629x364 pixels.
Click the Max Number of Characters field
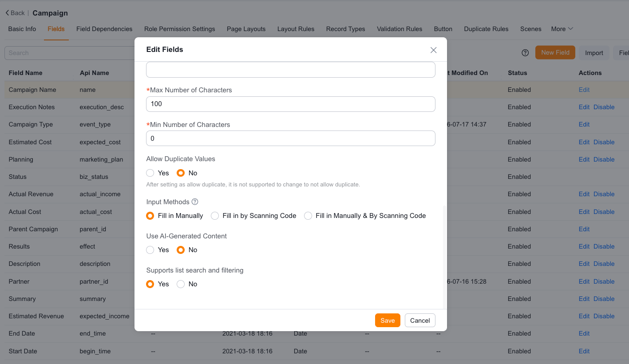point(291,104)
